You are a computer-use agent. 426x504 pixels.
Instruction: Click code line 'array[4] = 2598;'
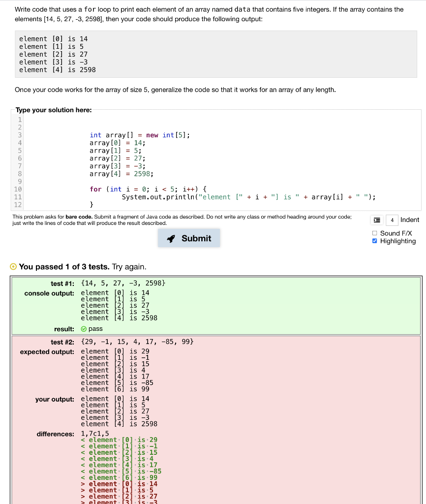(x=122, y=174)
